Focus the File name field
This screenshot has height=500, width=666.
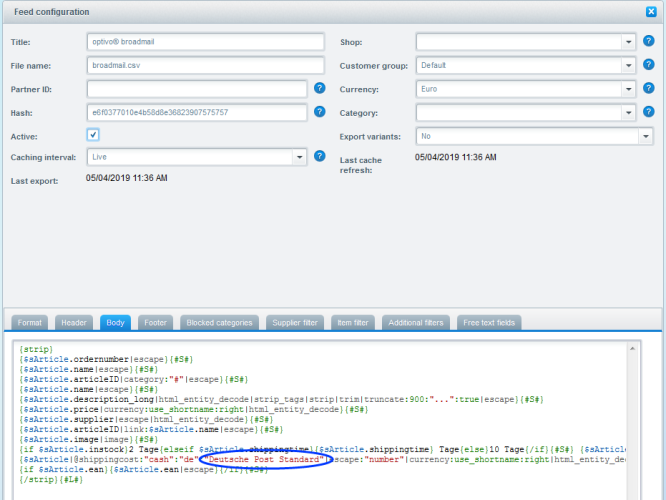206,65
